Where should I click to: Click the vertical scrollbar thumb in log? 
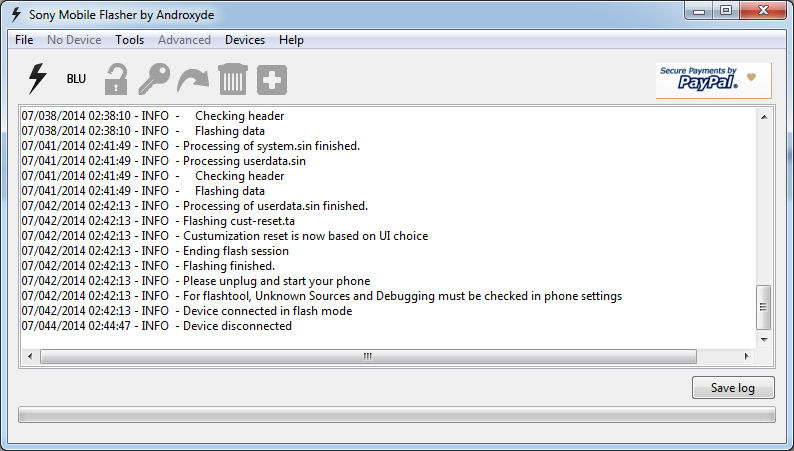[x=764, y=307]
